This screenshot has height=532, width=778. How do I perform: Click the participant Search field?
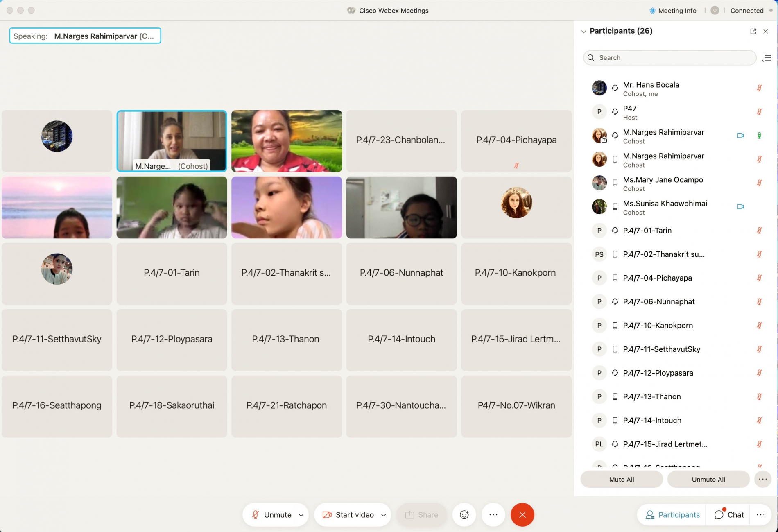669,58
